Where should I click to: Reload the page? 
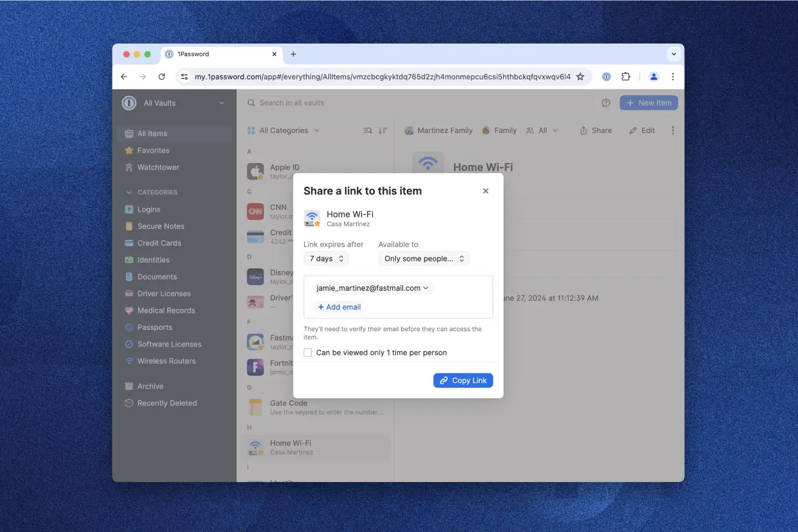(x=162, y=77)
